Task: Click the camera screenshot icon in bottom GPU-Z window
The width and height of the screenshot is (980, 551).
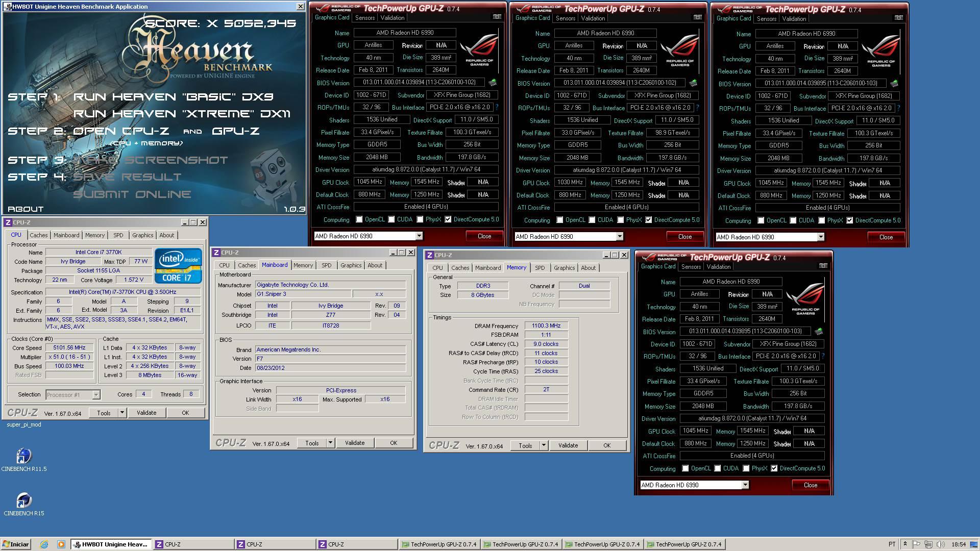Action: click(x=823, y=266)
